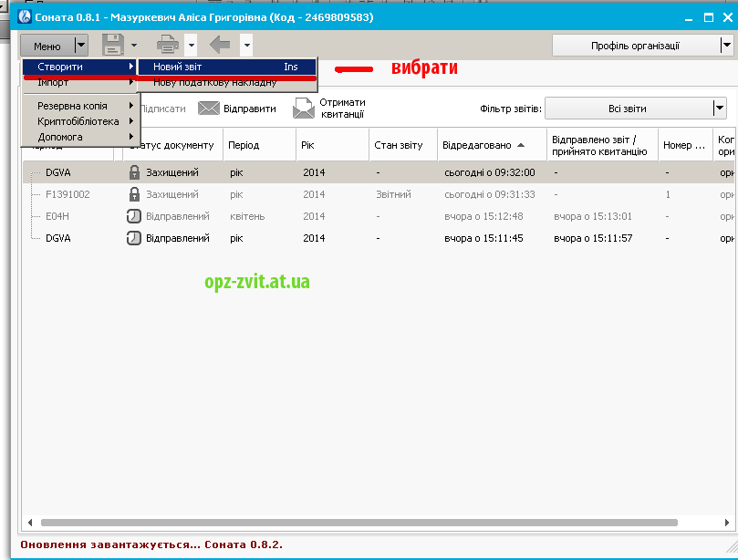This screenshot has height=560, width=738.
Task: Close the Соната window
Action: [x=728, y=18]
